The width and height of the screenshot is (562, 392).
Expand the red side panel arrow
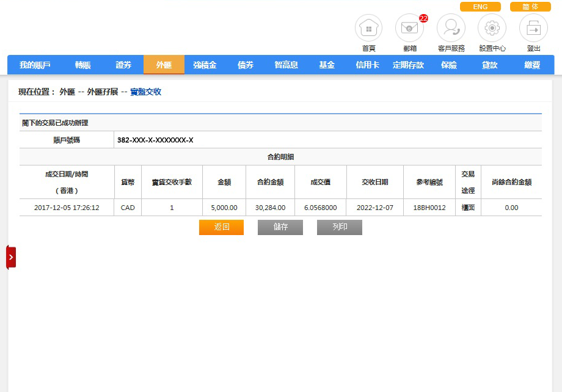tap(11, 257)
